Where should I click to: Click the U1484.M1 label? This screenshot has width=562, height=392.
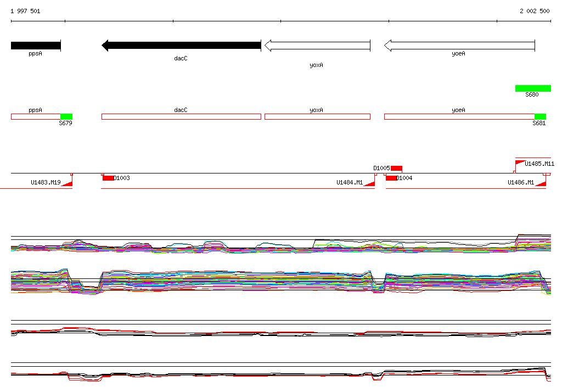[x=350, y=183]
